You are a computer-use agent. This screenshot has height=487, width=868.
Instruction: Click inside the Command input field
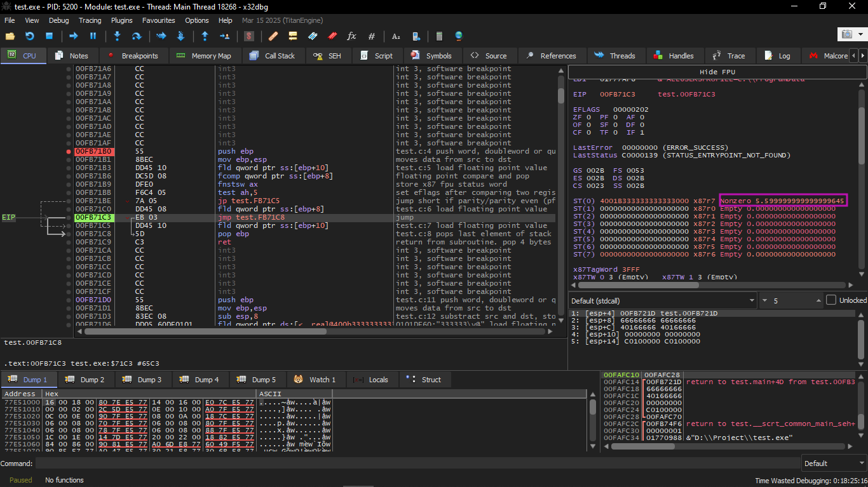[413, 464]
